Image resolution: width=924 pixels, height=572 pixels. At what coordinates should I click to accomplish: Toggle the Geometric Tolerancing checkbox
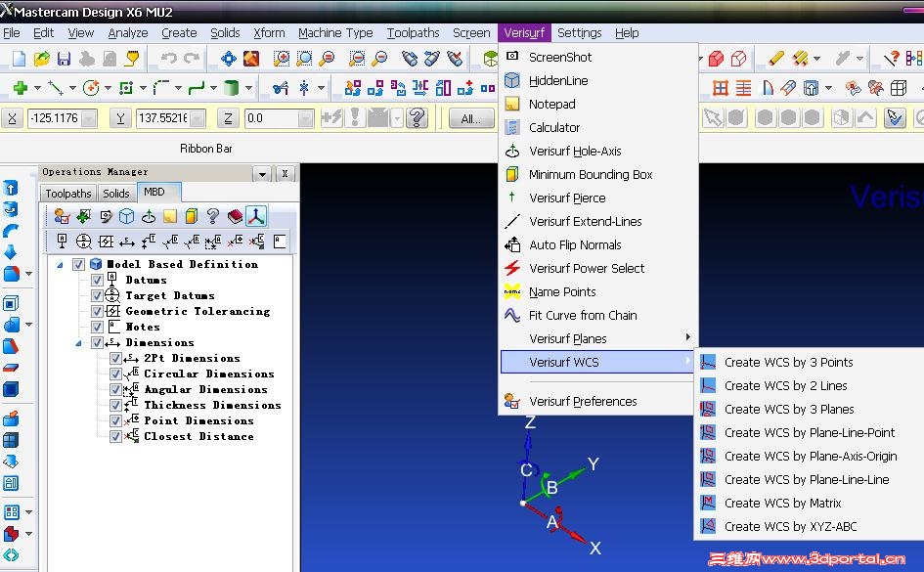tap(97, 312)
